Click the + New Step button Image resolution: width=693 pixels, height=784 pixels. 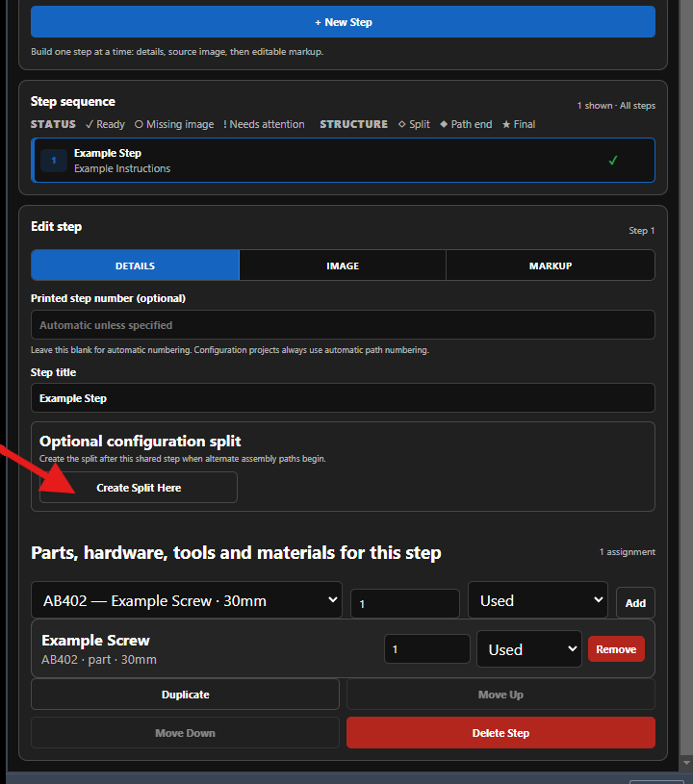pos(343,22)
